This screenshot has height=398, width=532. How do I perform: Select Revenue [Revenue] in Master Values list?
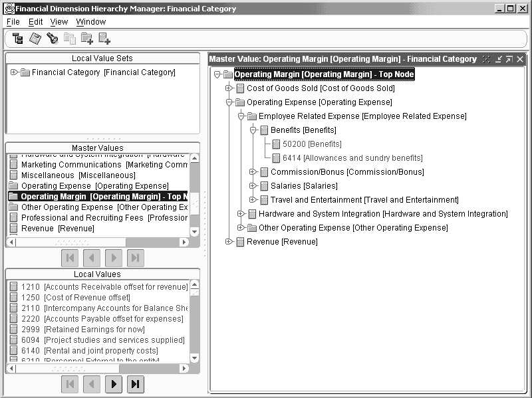pyautogui.click(x=58, y=228)
